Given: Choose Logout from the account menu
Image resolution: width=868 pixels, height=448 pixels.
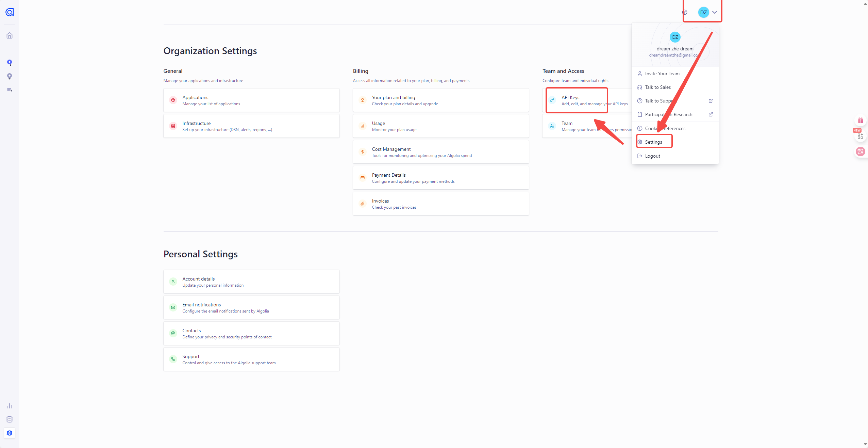Looking at the screenshot, I should (x=652, y=156).
